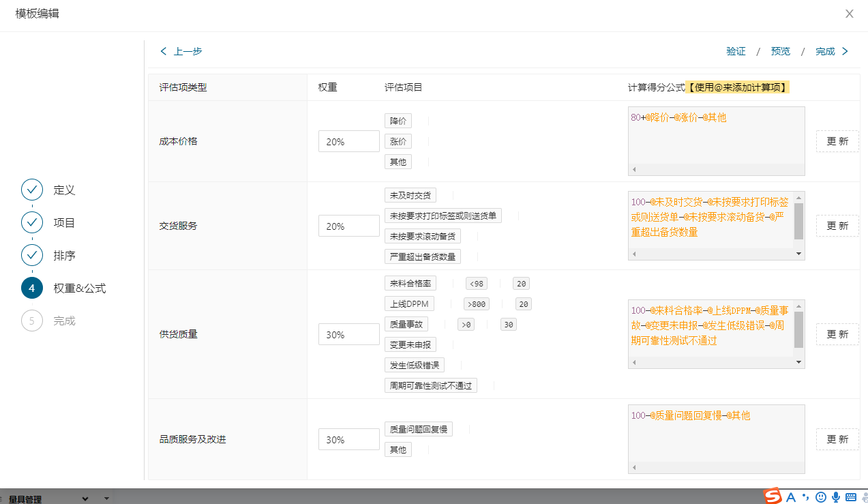Click the 排序 step checkmark circle
This screenshot has width=868, height=504.
coord(32,256)
